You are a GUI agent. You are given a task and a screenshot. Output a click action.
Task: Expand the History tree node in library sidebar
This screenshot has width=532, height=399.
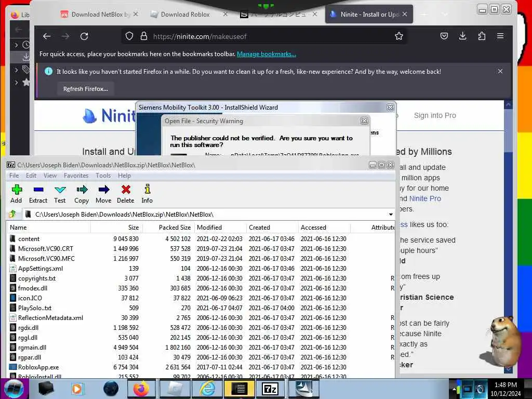pyautogui.click(x=16, y=45)
